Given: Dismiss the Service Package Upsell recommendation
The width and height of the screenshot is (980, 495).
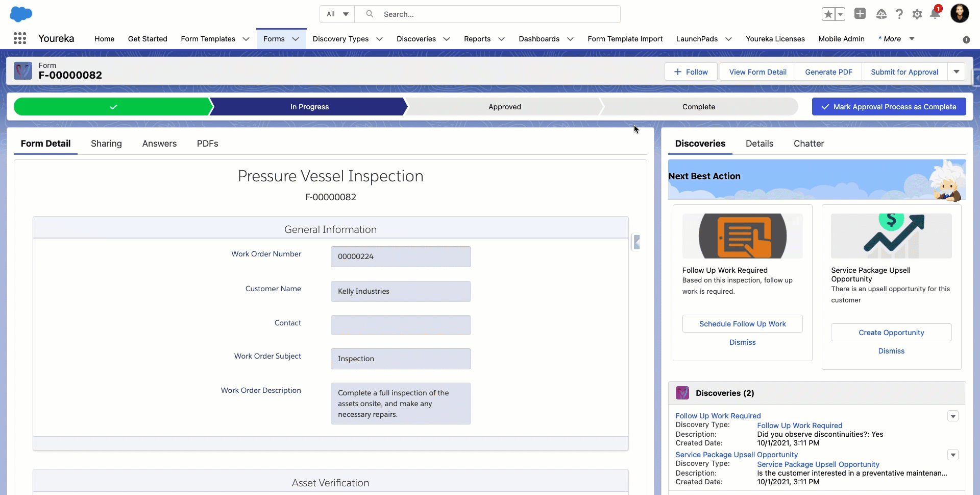Looking at the screenshot, I should [891, 351].
